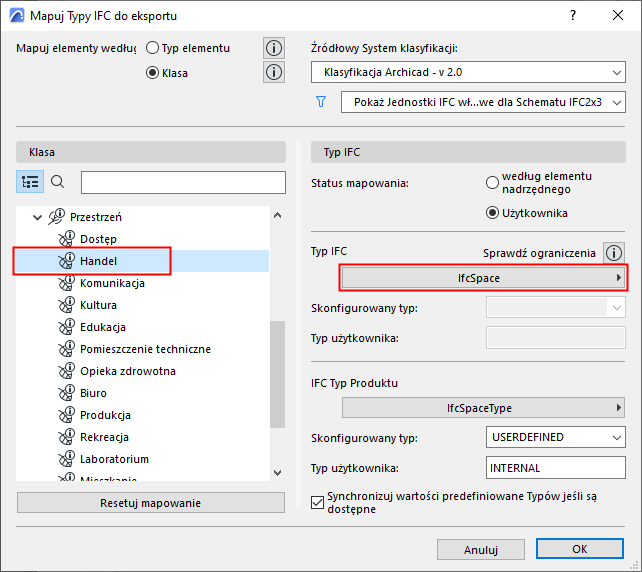Click the Anuluj button
This screenshot has height=572, width=642.
[x=481, y=549]
